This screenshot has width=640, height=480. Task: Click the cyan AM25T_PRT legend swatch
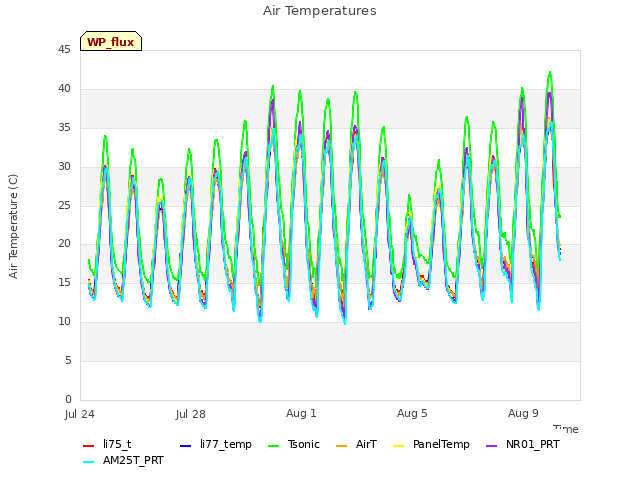coord(88,462)
